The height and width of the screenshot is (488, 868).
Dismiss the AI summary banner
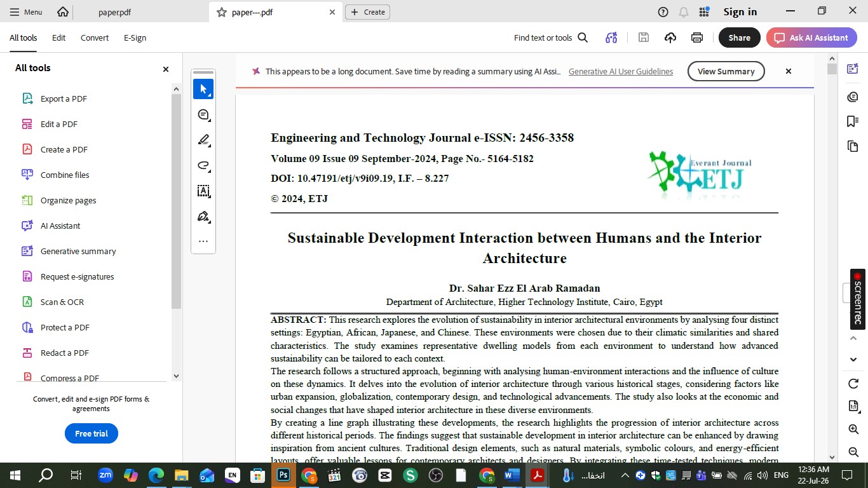click(788, 71)
